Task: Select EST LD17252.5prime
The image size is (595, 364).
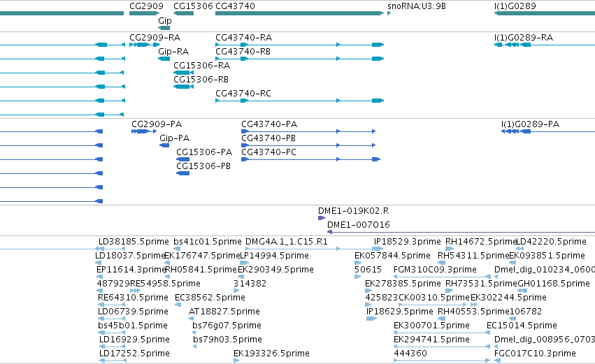Action: [134, 354]
